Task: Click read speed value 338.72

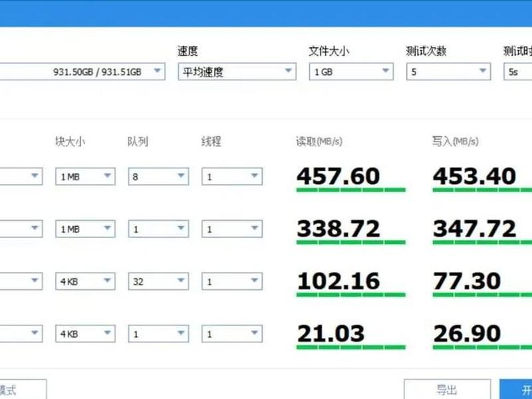Action: click(338, 229)
